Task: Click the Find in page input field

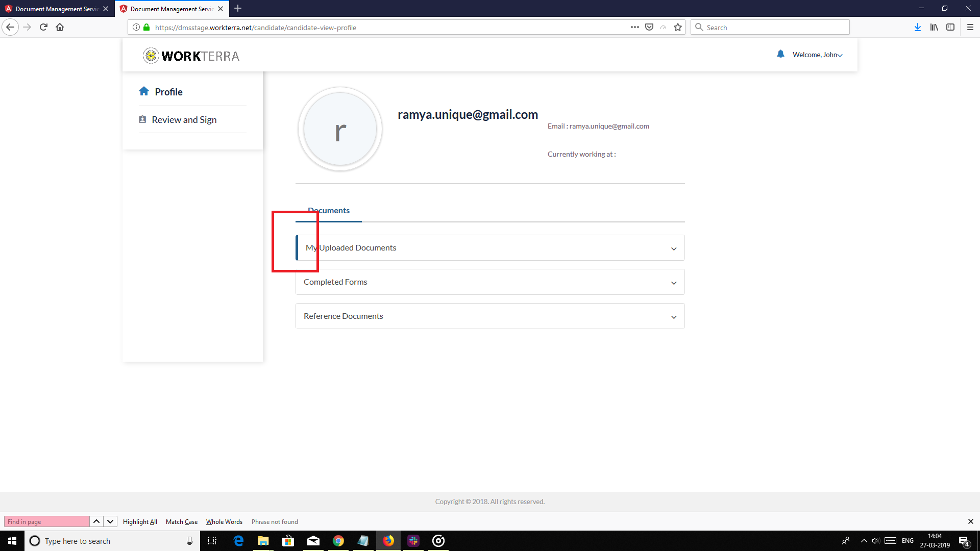Action: point(46,521)
